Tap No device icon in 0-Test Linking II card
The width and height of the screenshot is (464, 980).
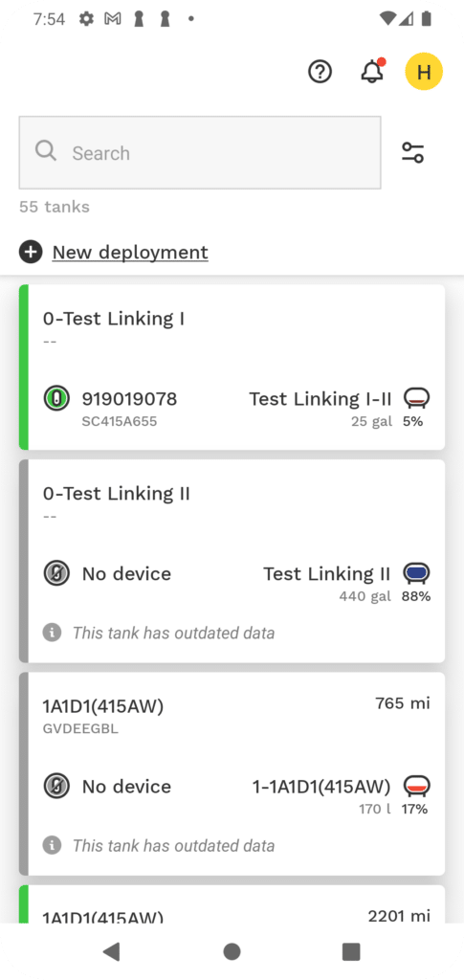(x=56, y=574)
